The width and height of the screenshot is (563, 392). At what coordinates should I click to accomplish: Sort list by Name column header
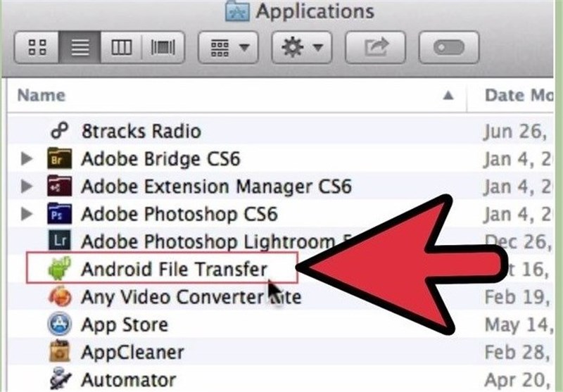(x=42, y=95)
